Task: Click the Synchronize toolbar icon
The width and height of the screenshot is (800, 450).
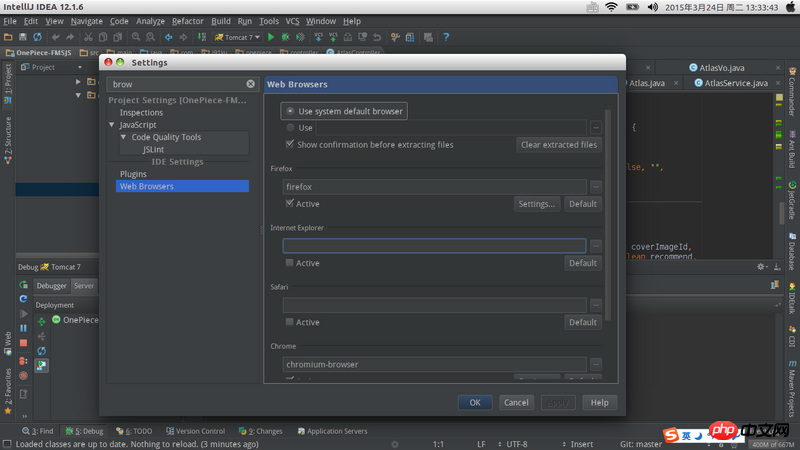Action: 37,37
